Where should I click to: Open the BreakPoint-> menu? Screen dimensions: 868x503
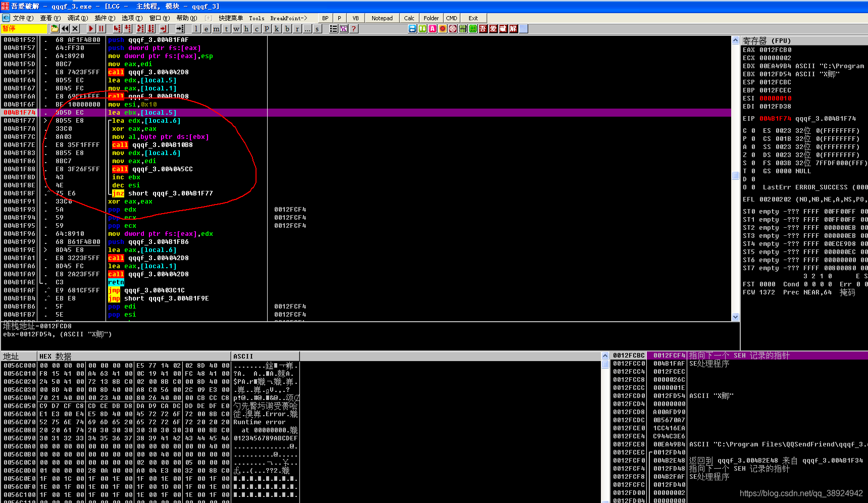point(289,18)
